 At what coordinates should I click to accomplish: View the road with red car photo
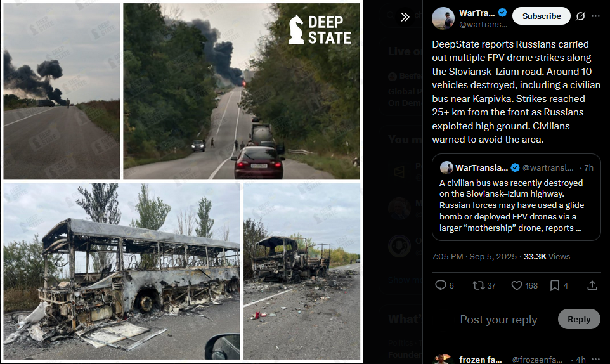point(242,91)
